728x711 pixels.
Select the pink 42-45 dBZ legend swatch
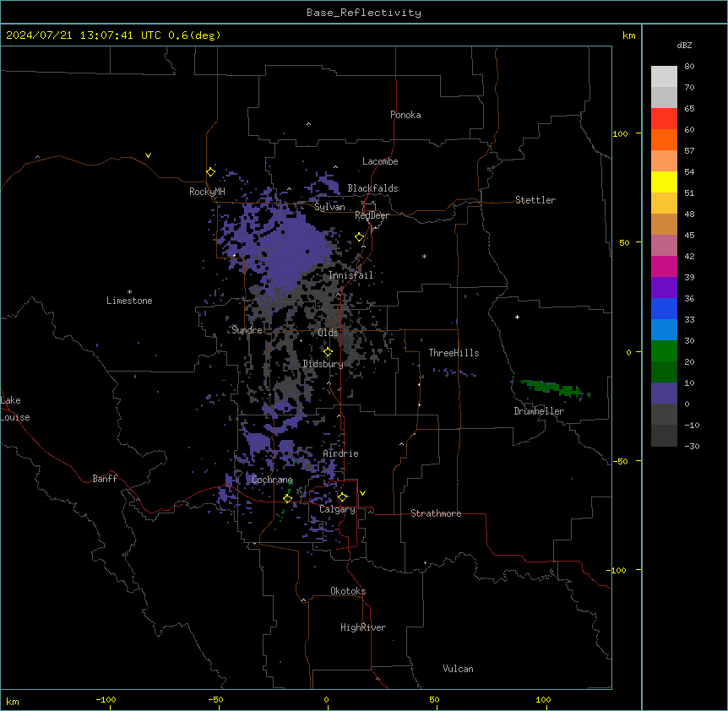pyautogui.click(x=664, y=246)
